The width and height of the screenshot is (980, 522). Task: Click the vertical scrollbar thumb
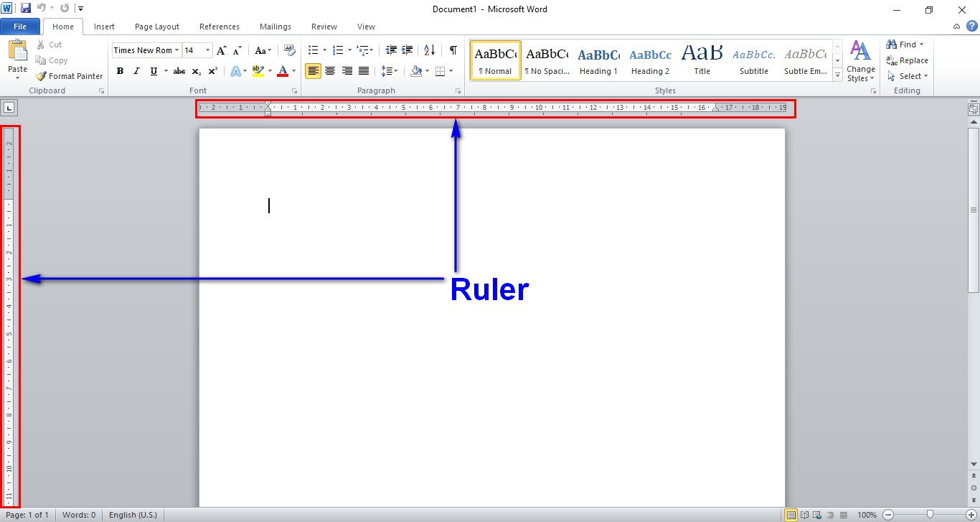(x=974, y=210)
